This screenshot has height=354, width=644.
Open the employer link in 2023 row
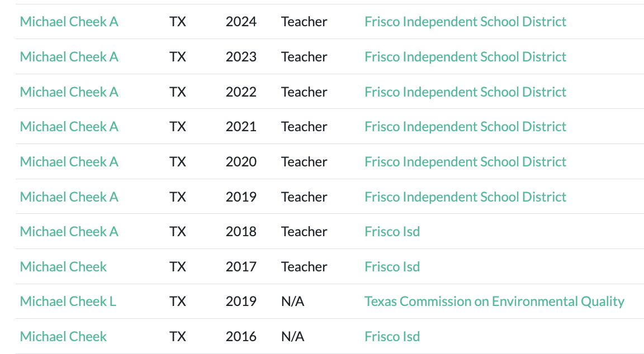click(x=465, y=57)
